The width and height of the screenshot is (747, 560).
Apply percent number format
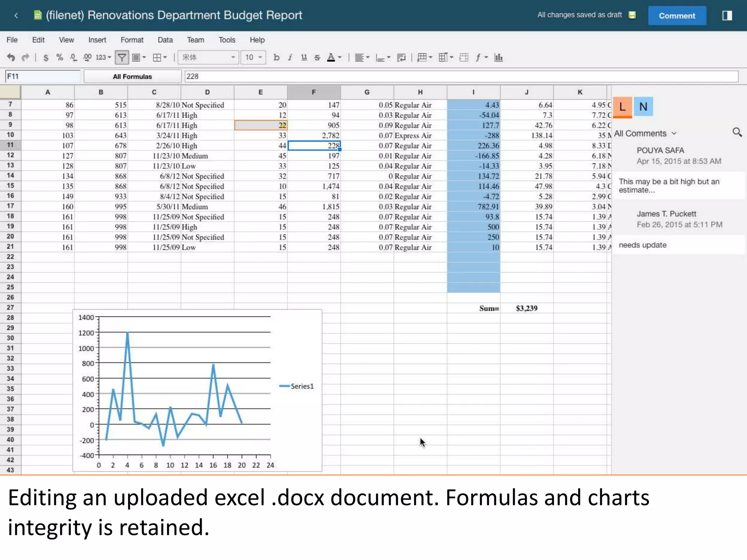60,57
